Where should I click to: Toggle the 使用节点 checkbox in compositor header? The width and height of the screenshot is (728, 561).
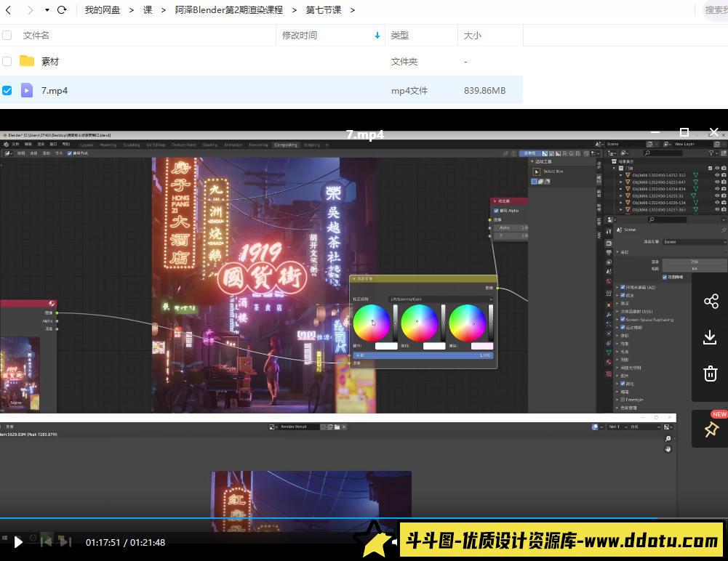coord(70,153)
